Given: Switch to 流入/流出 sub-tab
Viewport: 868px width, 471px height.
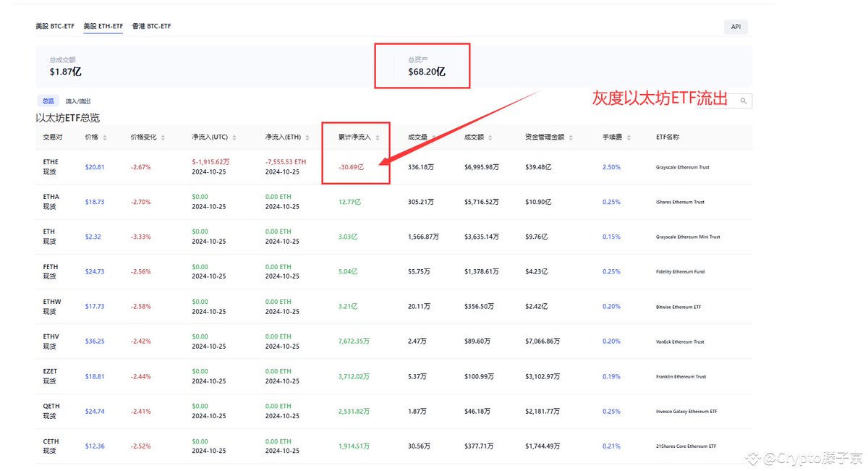Looking at the screenshot, I should [x=78, y=101].
